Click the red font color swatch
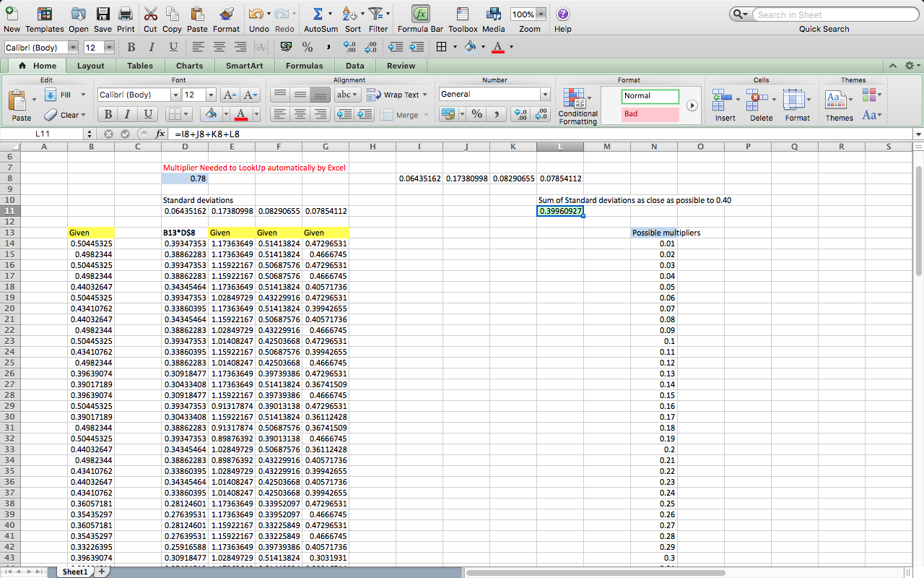 pyautogui.click(x=241, y=114)
